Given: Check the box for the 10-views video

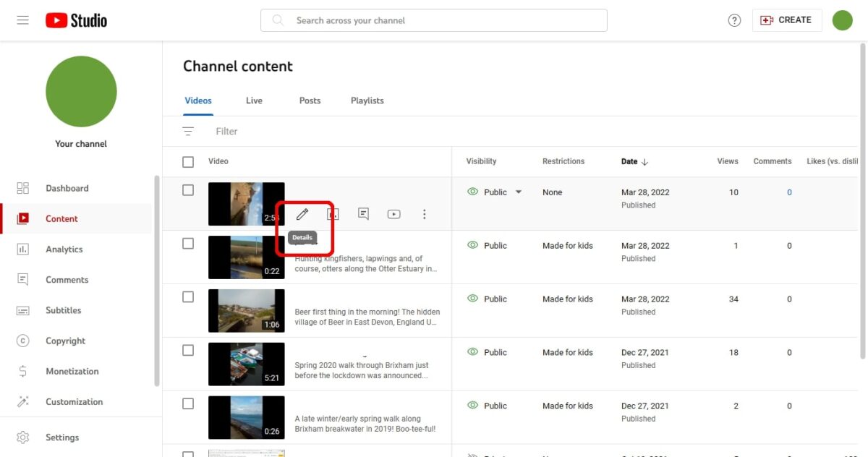Looking at the screenshot, I should [188, 190].
